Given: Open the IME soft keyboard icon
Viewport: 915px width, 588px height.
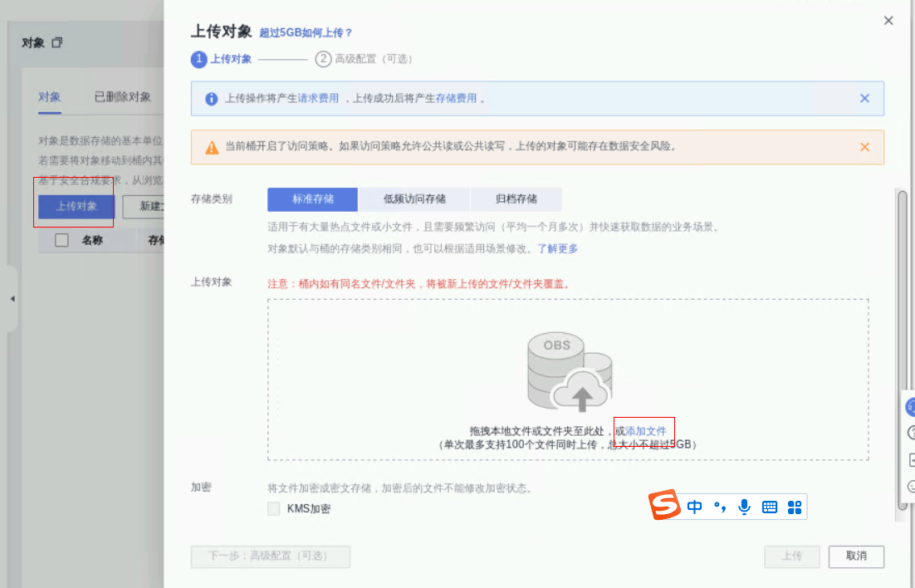Looking at the screenshot, I should (x=770, y=507).
